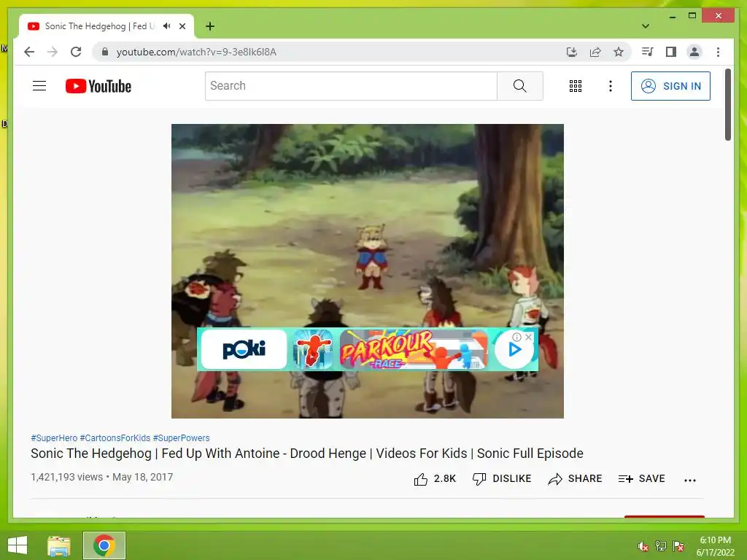Share this page from the address bar

tap(595, 52)
